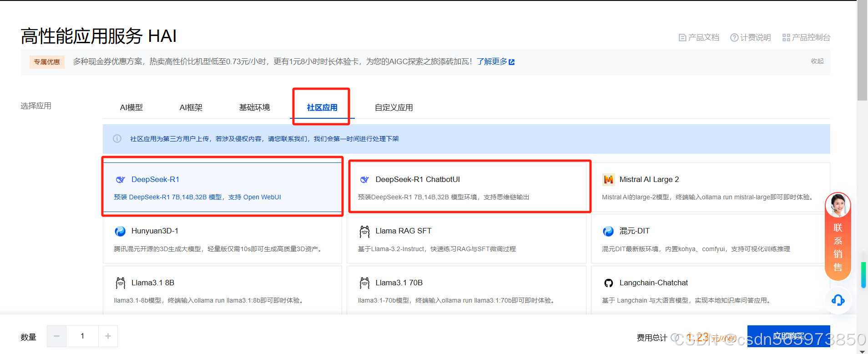Click the Llama3.1 8B llama icon

click(120, 283)
